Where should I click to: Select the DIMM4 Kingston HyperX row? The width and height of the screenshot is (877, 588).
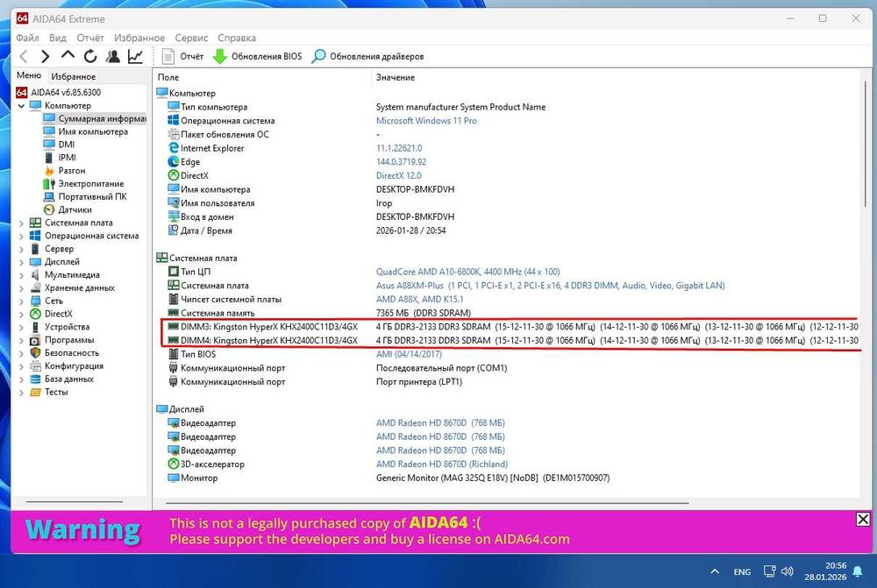point(513,340)
